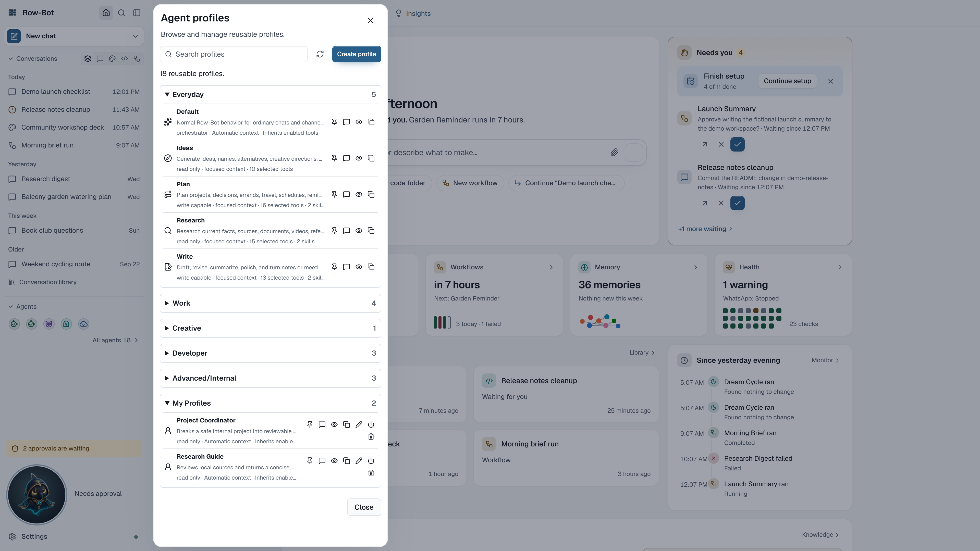980x551 pixels.
Task: Open Conversation library
Action: coord(43,282)
